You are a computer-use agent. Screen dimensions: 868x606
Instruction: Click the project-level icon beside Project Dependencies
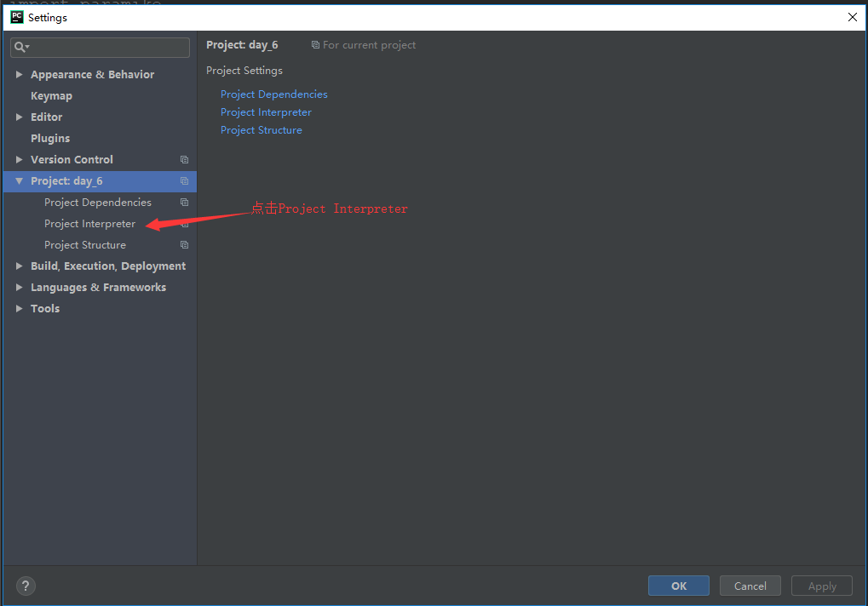[184, 203]
